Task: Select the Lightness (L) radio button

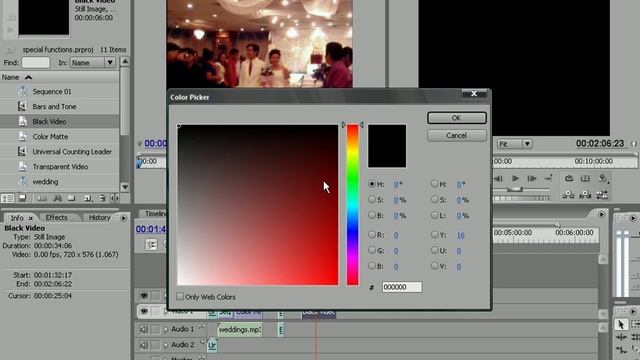Action: [x=434, y=215]
